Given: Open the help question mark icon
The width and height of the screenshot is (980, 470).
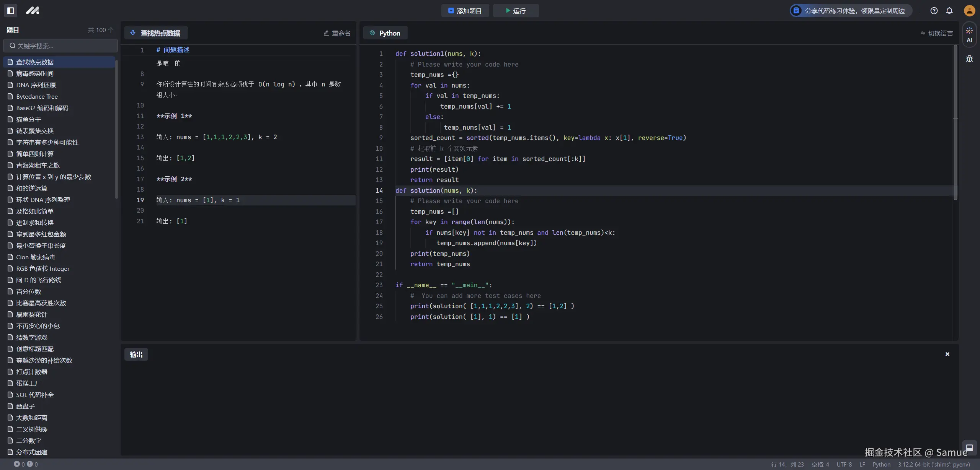Looking at the screenshot, I should (x=934, y=11).
